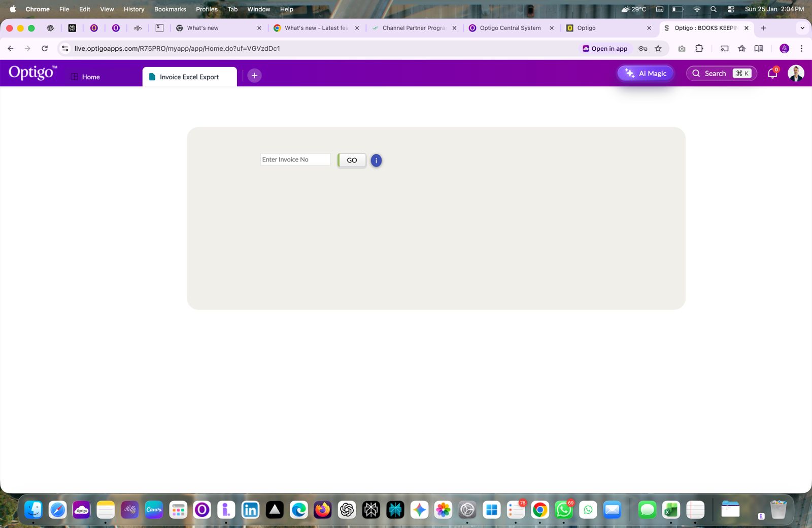Open Chrome three-dot menu

[x=801, y=49]
